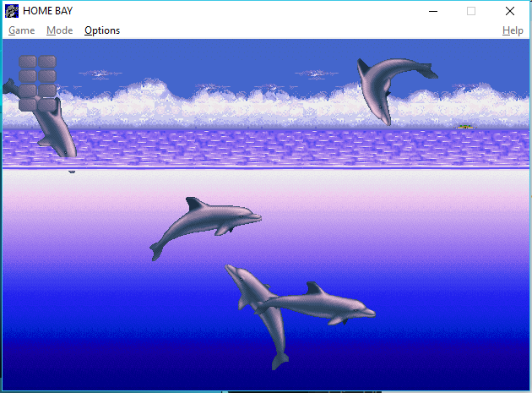The width and height of the screenshot is (532, 393).
Task: Click the HOME BAY window app icon
Action: point(12,11)
